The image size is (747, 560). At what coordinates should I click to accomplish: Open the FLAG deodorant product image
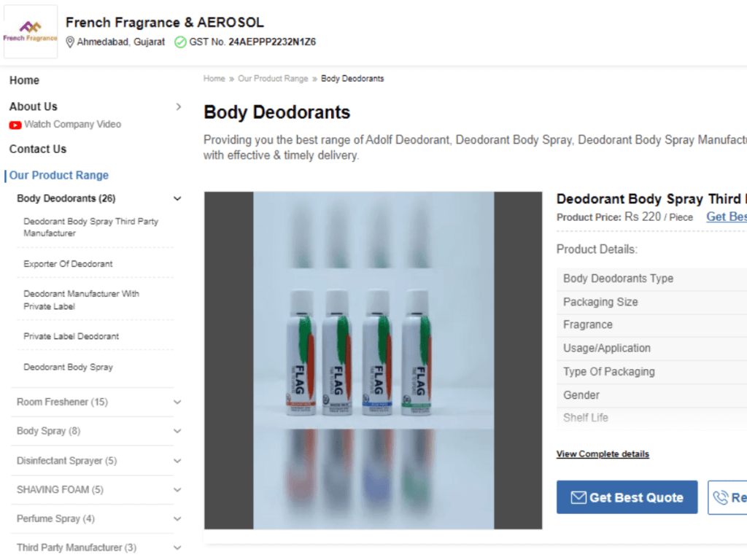click(x=373, y=360)
